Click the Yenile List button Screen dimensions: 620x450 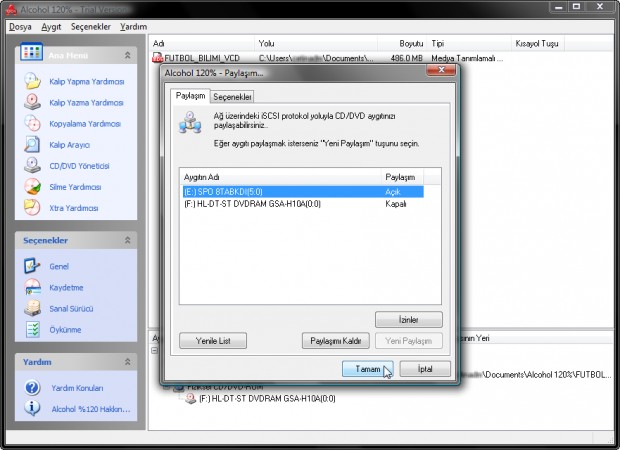[x=213, y=340]
